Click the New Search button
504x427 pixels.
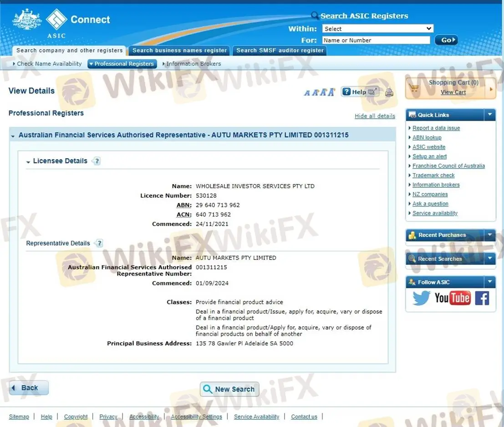click(229, 389)
